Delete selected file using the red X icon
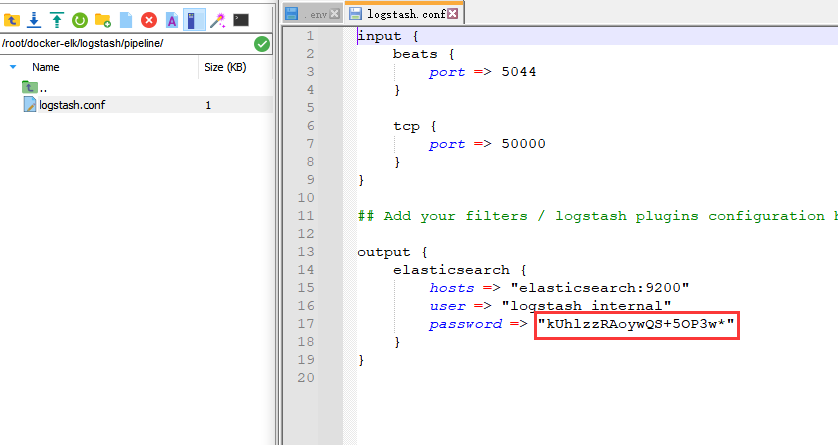Viewport: 838px width, 445px height. coord(149,20)
